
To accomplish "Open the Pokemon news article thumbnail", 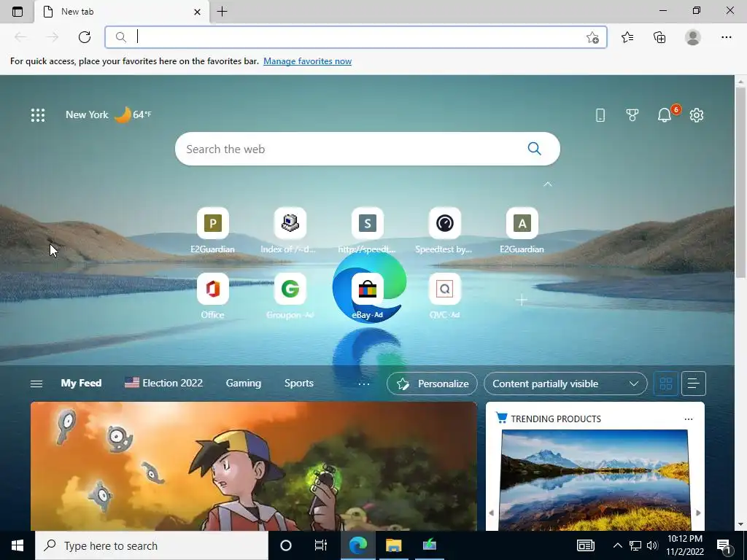I will (x=253, y=466).
